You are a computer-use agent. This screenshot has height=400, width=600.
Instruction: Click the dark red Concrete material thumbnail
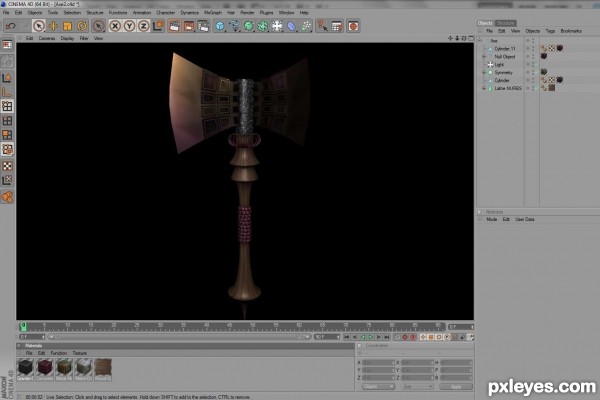pyautogui.click(x=45, y=367)
